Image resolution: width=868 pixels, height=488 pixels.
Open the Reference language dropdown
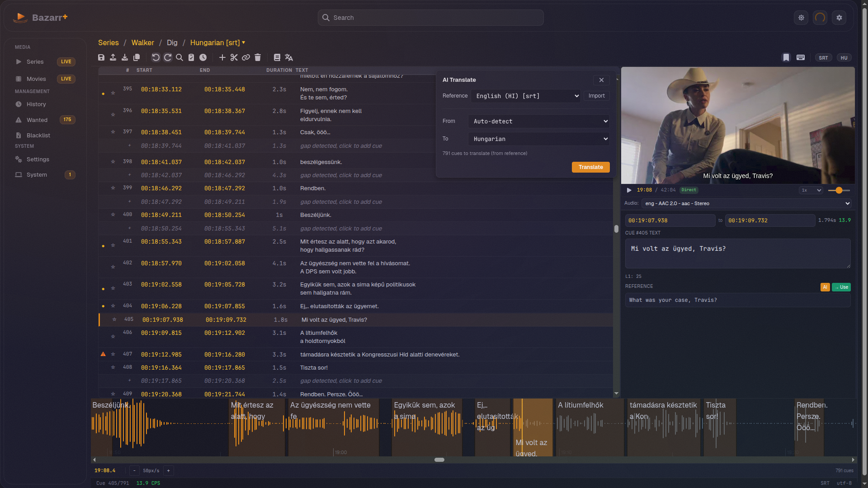pyautogui.click(x=525, y=96)
